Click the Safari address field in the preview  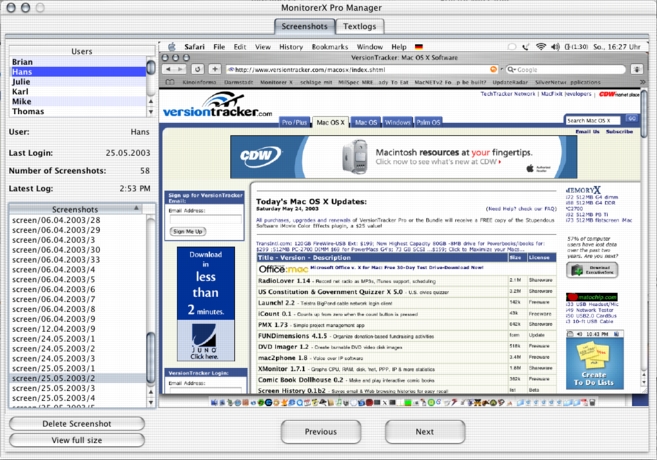[362, 70]
